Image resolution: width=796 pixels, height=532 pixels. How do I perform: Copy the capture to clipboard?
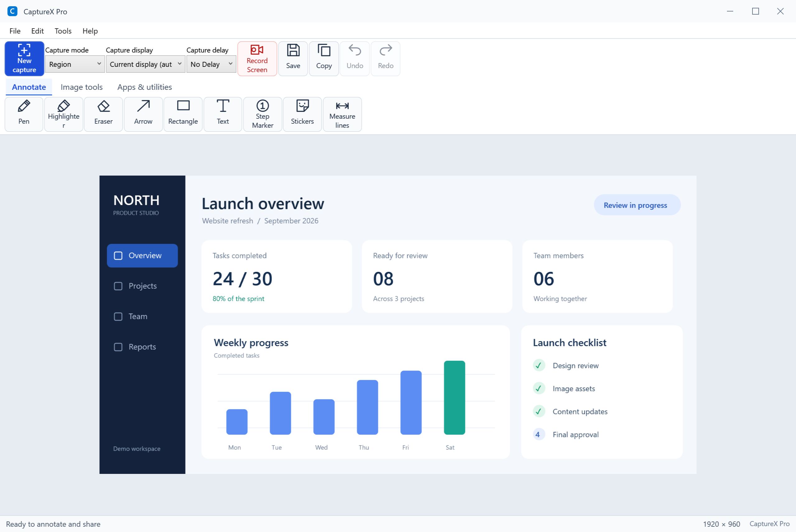click(324, 59)
